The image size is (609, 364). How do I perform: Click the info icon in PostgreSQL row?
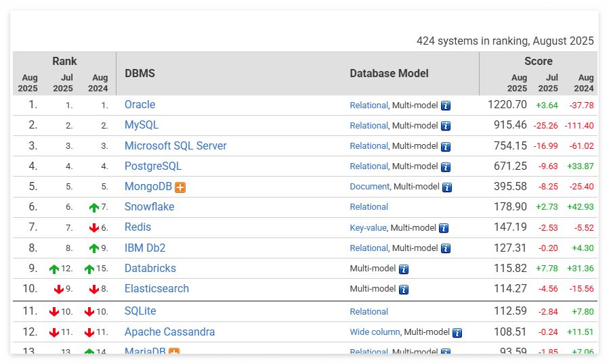point(446,167)
